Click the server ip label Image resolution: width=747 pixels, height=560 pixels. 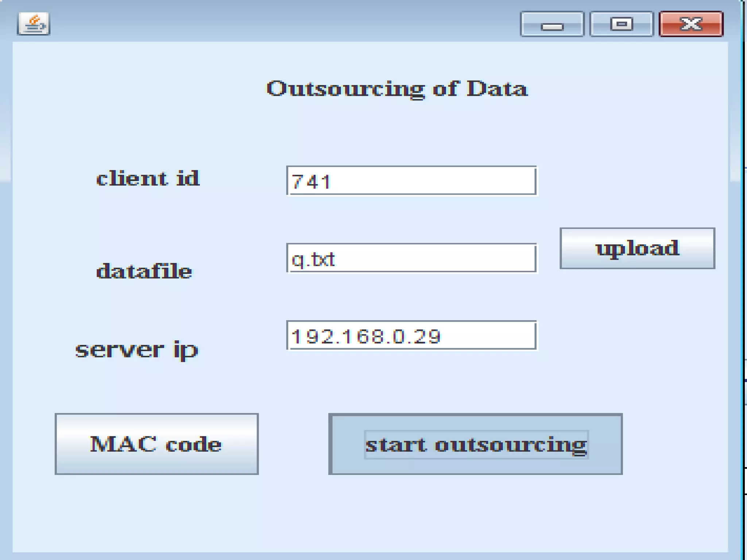pos(136,350)
